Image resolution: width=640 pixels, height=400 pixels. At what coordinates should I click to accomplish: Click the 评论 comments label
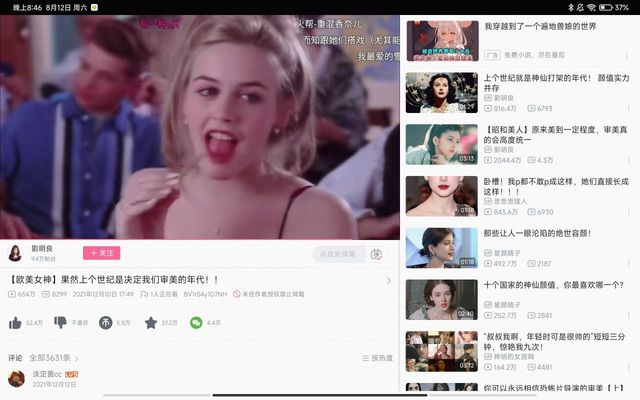coord(15,358)
